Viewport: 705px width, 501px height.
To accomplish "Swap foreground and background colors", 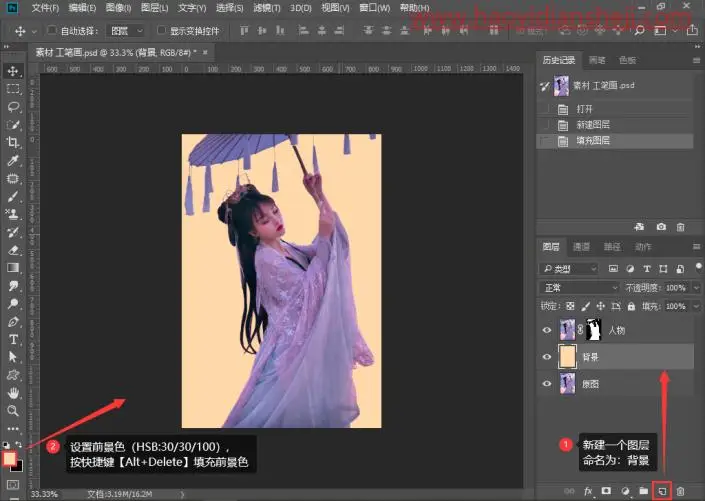I will 19,444.
